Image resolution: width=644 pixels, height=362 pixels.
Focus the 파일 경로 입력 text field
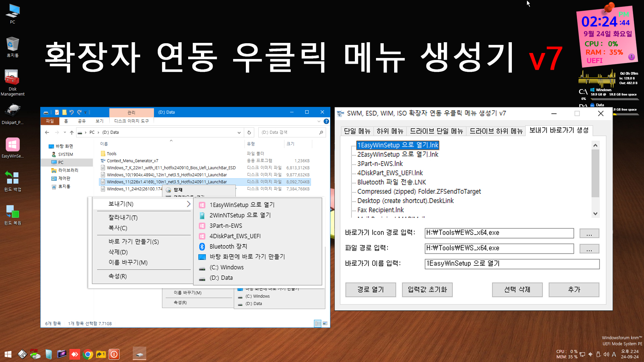tap(499, 248)
